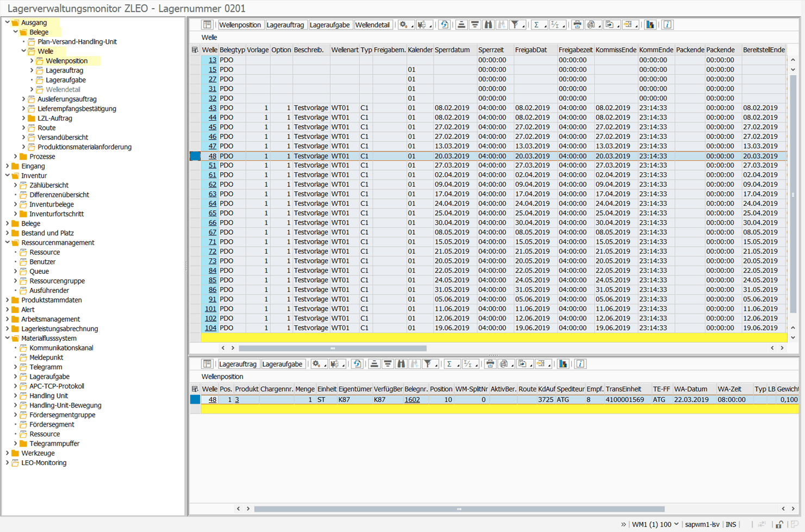Expand the Route node under Belege
This screenshot has height=532, width=805.
[x=23, y=128]
